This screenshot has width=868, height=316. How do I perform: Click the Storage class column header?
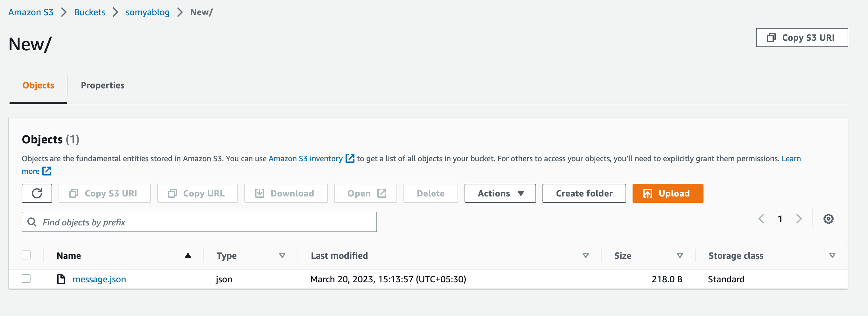736,256
